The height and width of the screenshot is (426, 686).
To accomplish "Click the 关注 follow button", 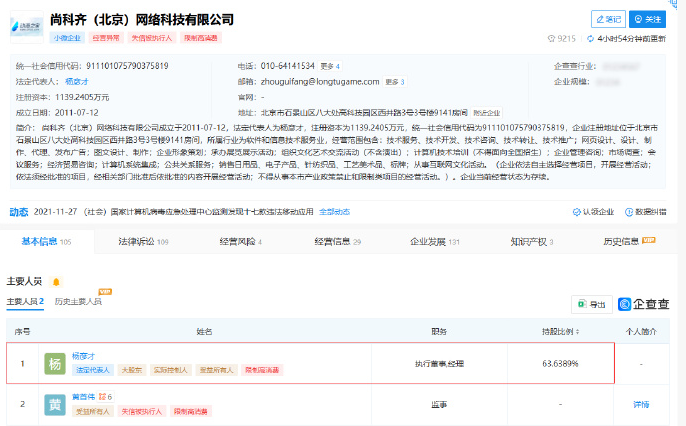I will coord(648,19).
